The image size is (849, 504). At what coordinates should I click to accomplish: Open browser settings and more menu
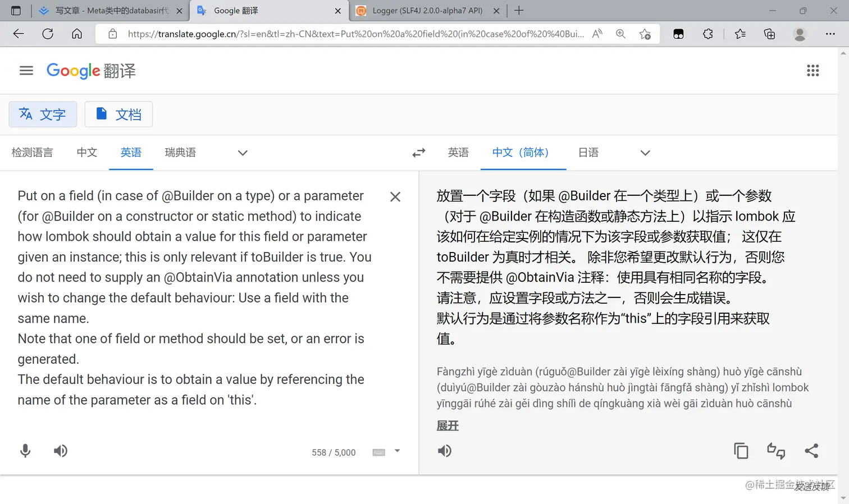pos(830,34)
